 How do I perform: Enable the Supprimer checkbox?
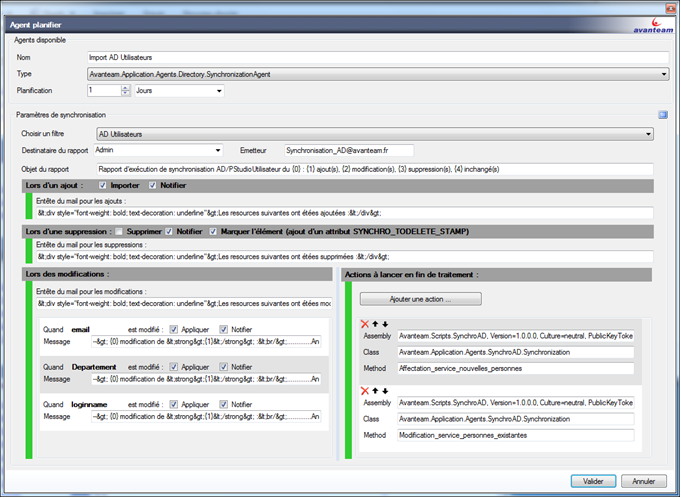pyautogui.click(x=119, y=232)
